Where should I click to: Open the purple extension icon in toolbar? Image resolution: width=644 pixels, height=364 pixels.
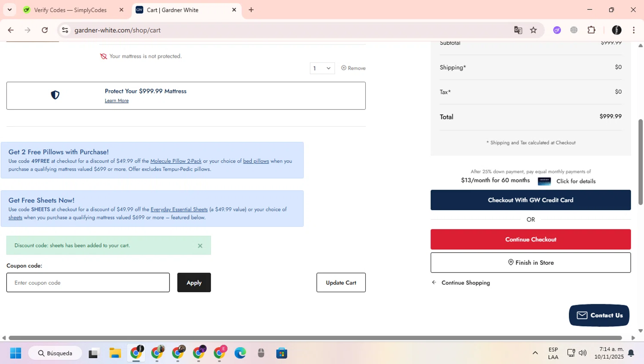point(557,30)
